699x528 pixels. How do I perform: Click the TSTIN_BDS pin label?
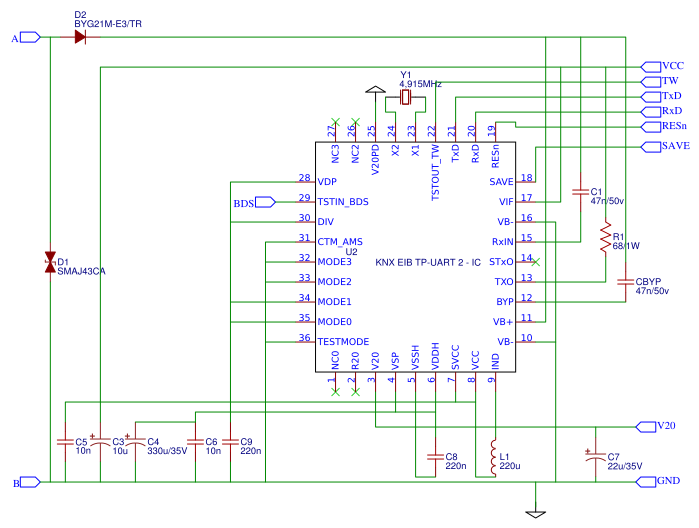[343, 202]
